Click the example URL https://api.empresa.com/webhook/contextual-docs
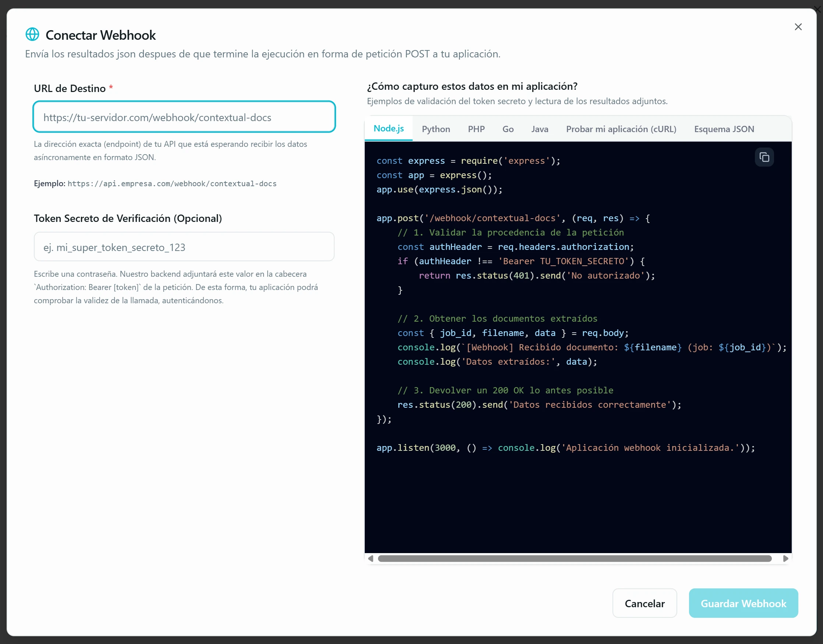The height and width of the screenshot is (644, 823). [172, 184]
